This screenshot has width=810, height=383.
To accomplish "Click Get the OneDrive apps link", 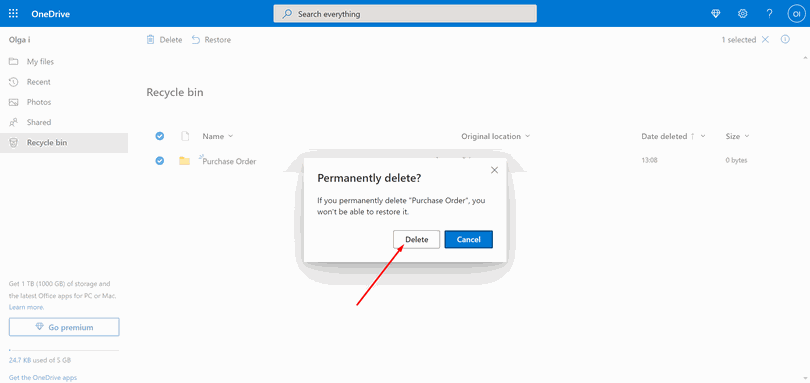I will point(43,377).
